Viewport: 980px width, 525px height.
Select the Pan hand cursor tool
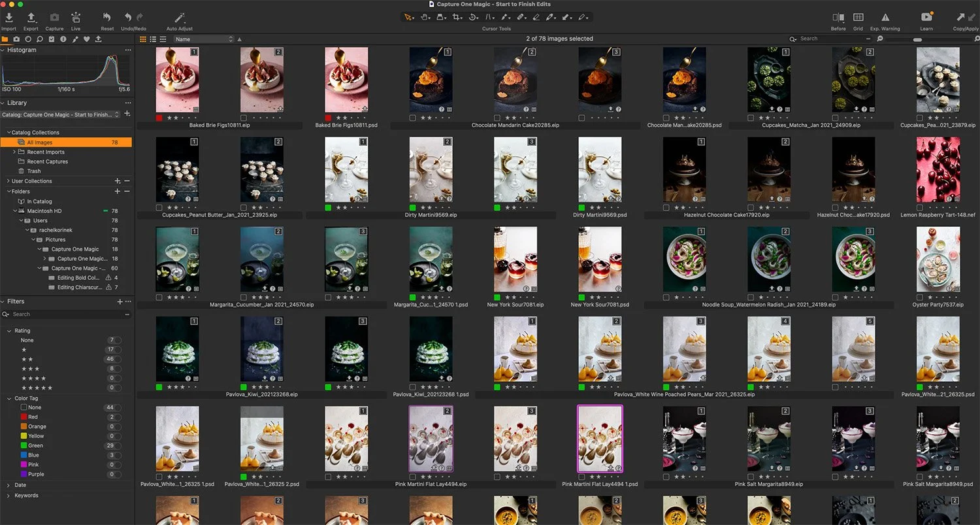pos(426,18)
